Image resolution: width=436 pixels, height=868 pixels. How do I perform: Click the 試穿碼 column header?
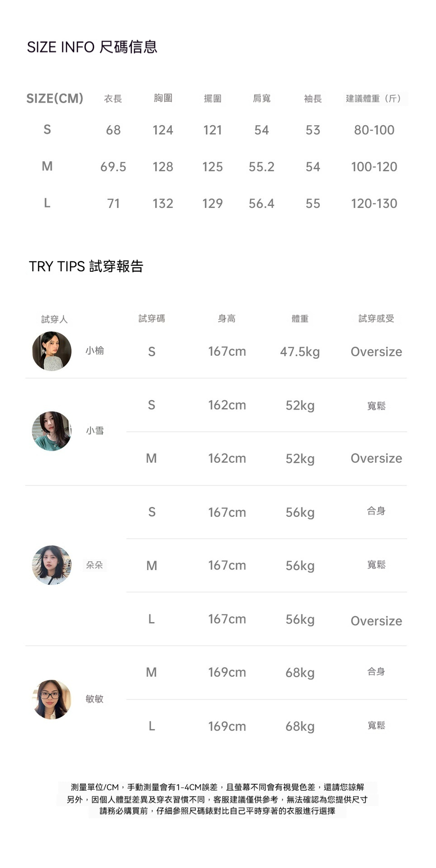[152, 319]
